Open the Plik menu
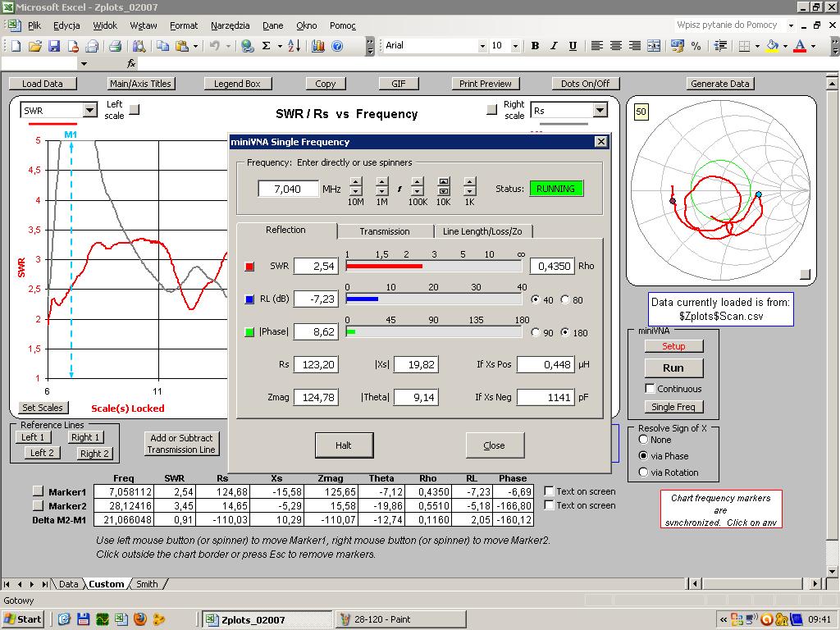 point(34,25)
